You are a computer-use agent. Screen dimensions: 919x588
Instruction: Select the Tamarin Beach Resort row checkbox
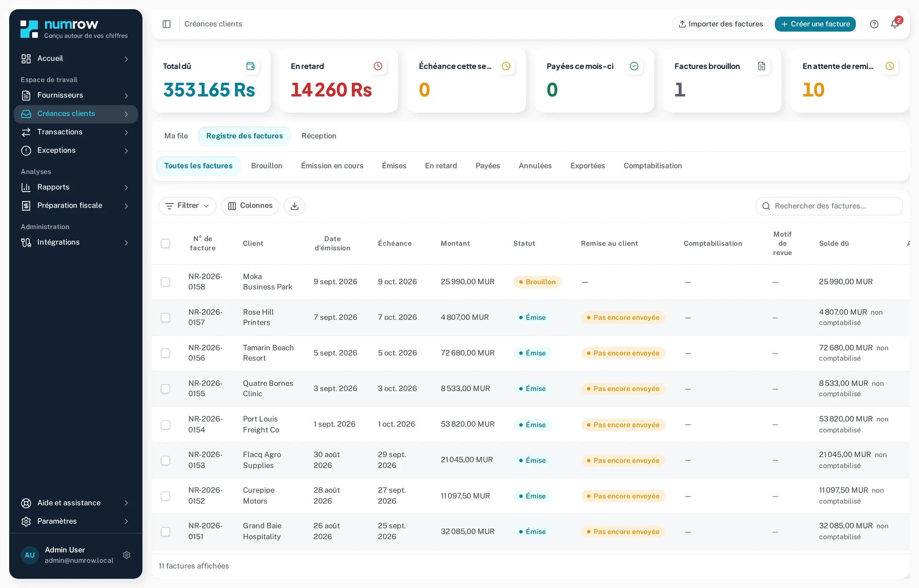coord(165,353)
